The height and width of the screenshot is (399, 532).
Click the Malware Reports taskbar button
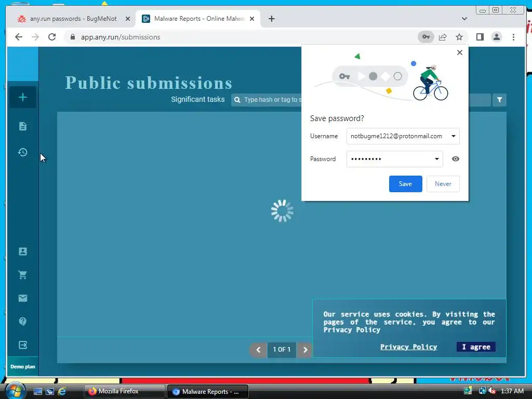pyautogui.click(x=208, y=391)
